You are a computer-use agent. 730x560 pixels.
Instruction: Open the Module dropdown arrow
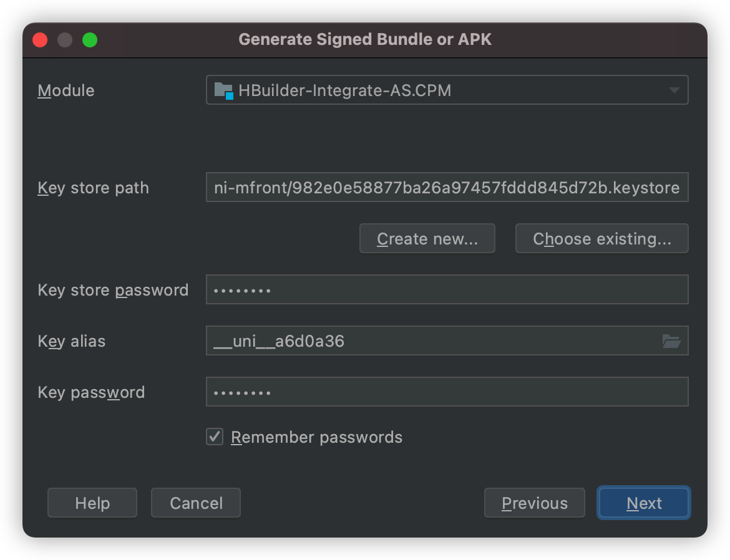coord(674,90)
